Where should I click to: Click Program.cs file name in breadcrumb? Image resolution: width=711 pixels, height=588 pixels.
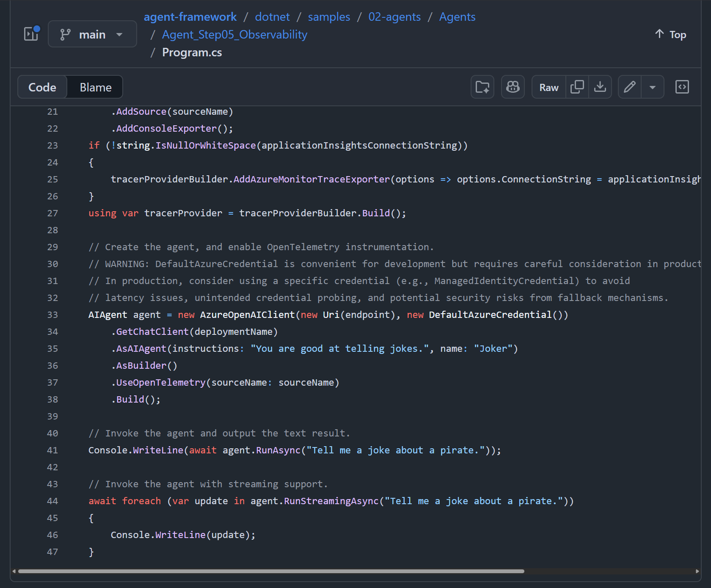pos(192,52)
